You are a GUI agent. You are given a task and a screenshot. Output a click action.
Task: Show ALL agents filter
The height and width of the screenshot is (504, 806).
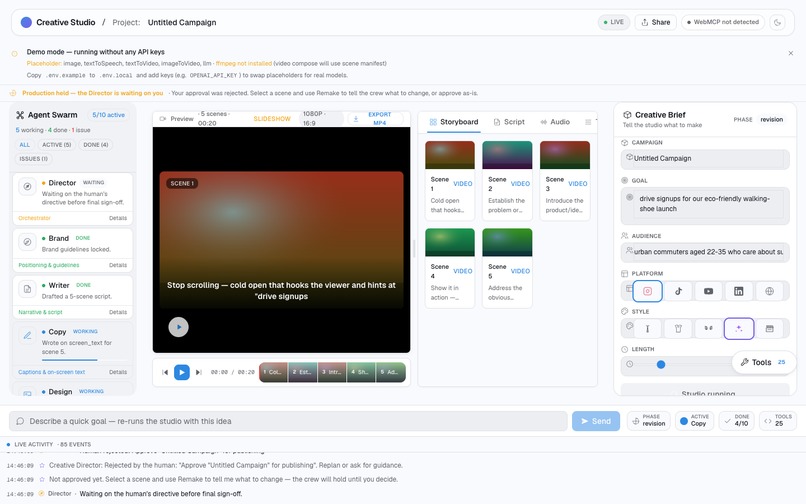coord(25,145)
